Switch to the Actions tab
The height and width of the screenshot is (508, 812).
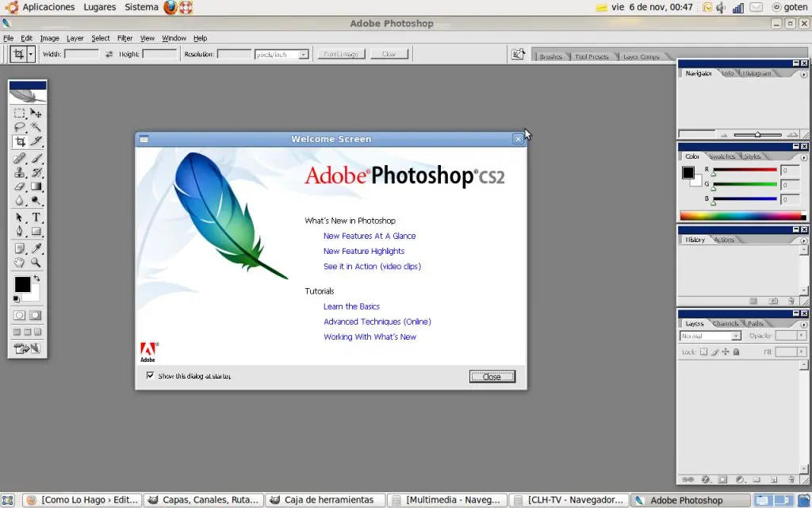coord(724,240)
